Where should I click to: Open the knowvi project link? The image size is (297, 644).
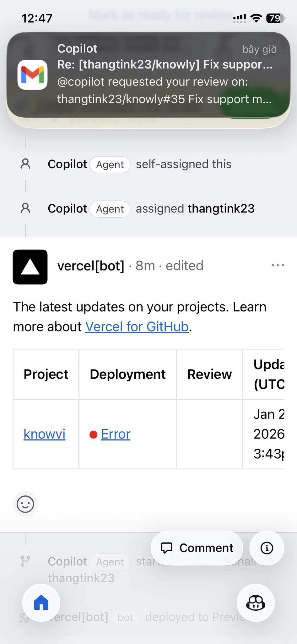tap(45, 434)
